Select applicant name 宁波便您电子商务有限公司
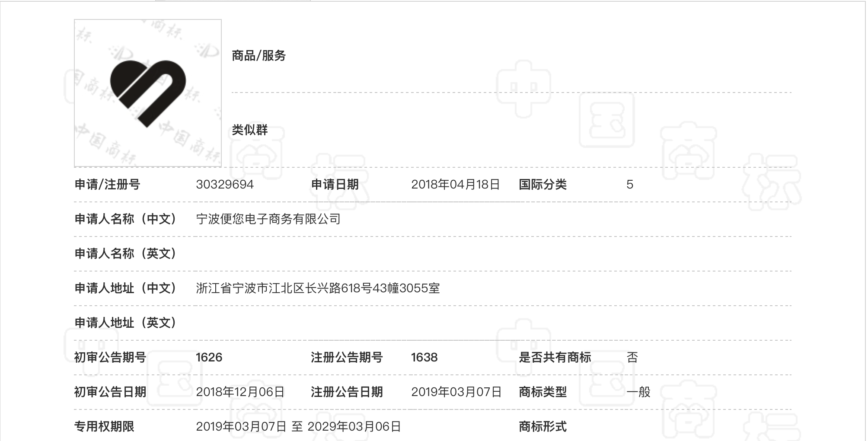Viewport: 868px width, 441px height. coord(268,219)
